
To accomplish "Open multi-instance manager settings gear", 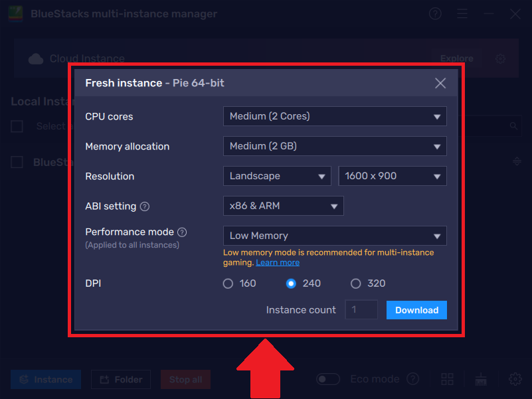I will pos(515,379).
